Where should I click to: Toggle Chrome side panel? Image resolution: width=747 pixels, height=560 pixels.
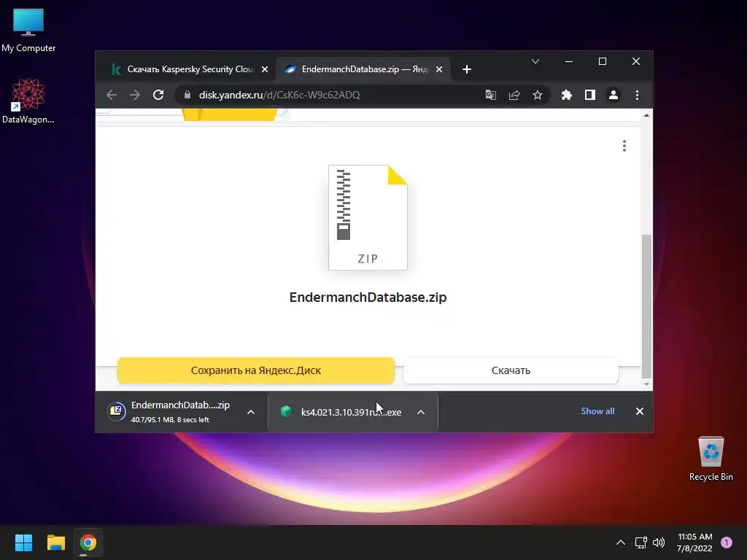589,96
